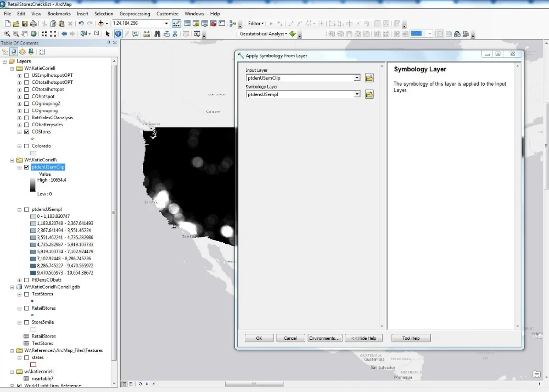Uncheck the ptdenUSemClip layer checkbox
Screen dimensions: 549x392
pos(26,167)
